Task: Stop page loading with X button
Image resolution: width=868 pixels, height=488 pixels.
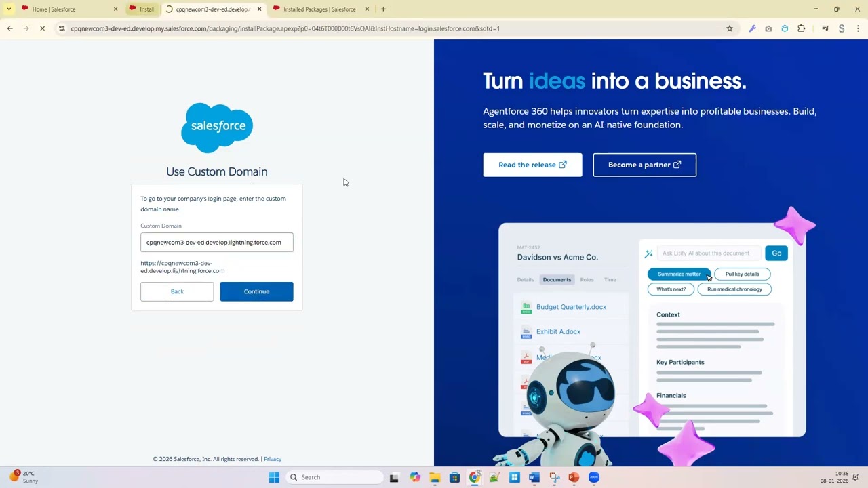Action: (42, 28)
